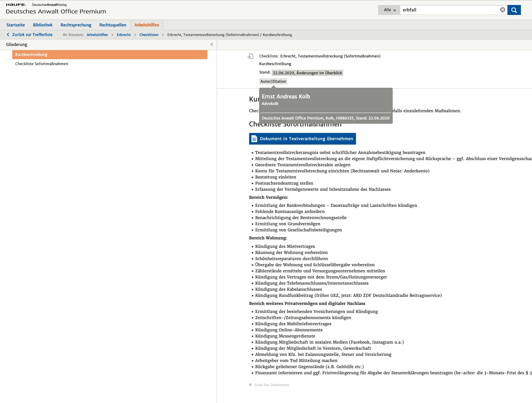Go to the Startseite tab
Screen dimensions: 532x403
(x=16, y=25)
